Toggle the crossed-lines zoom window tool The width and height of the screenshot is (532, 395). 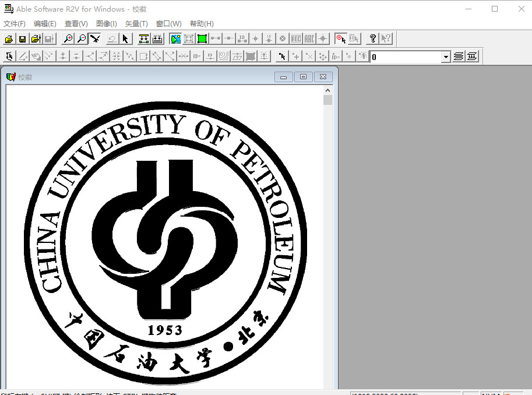[x=95, y=39]
